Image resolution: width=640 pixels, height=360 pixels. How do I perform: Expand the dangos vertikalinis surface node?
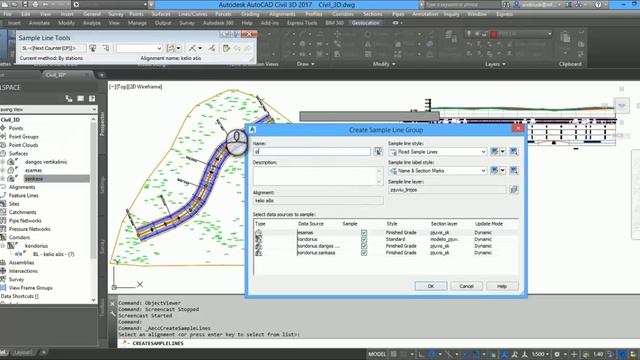[x=3, y=162]
